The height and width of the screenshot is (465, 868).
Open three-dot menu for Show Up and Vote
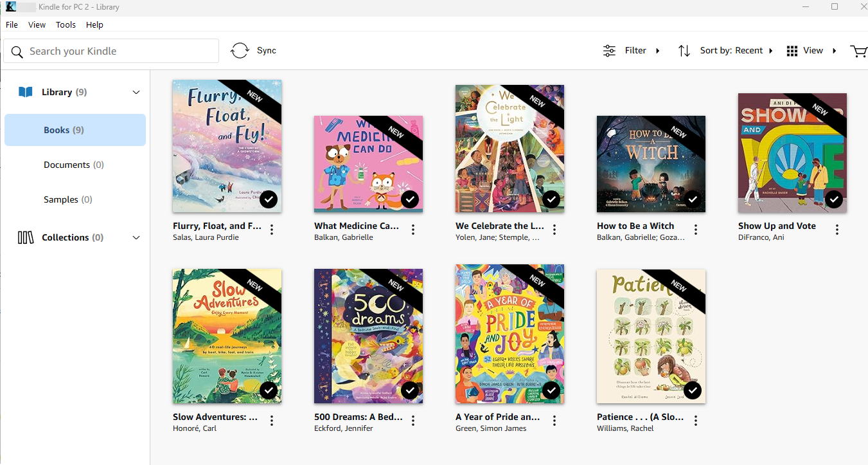click(x=837, y=230)
